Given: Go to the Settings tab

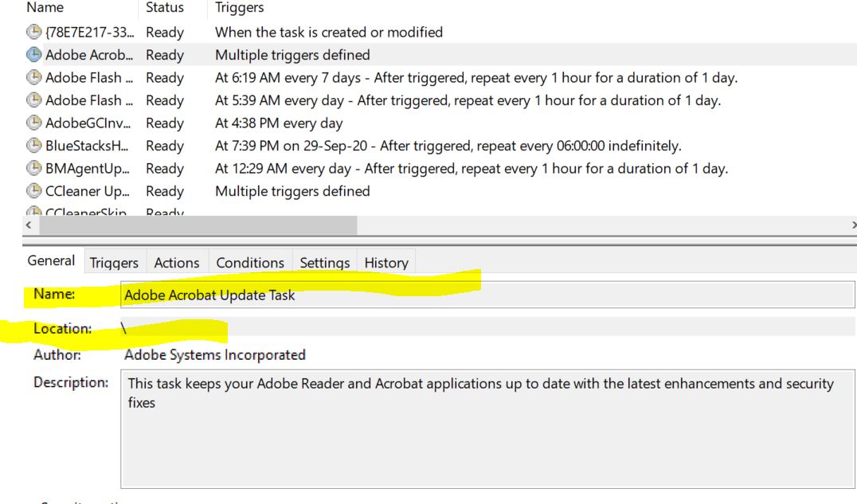Looking at the screenshot, I should click(x=325, y=263).
